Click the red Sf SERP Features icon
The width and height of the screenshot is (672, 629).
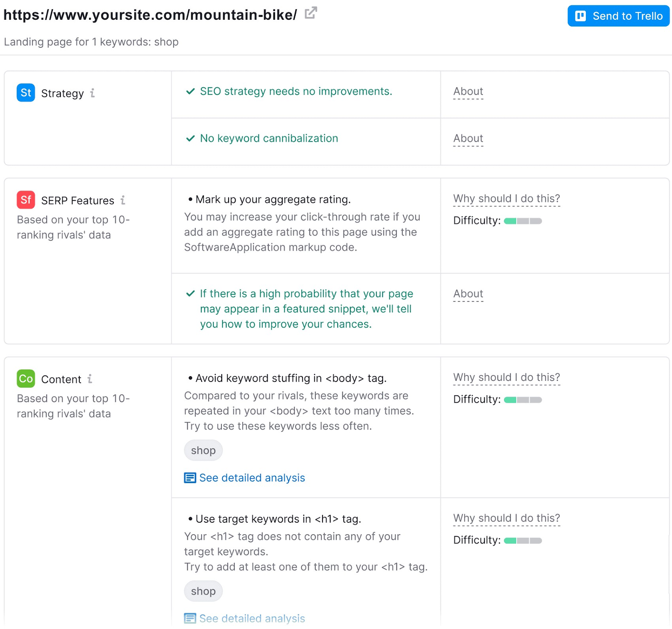(x=25, y=200)
